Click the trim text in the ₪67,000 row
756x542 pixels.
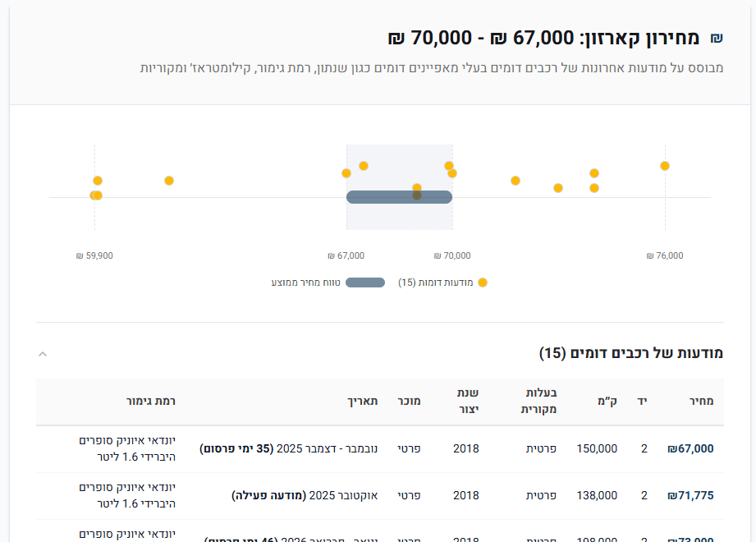[127, 448]
